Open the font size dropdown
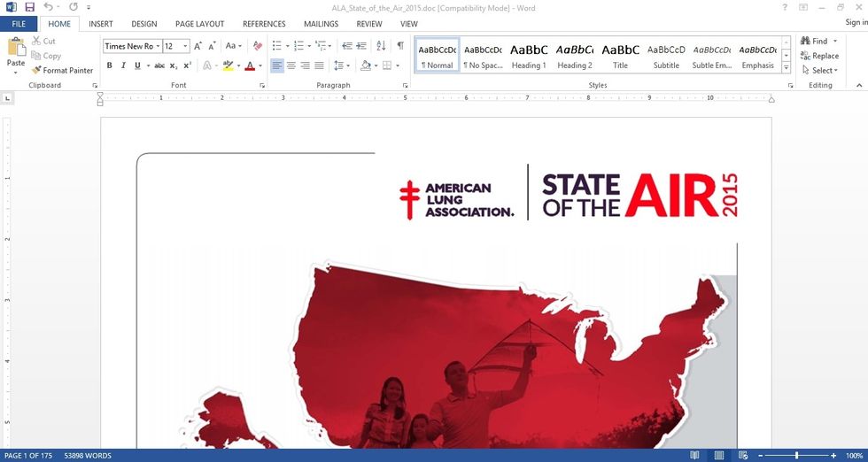 pos(185,46)
